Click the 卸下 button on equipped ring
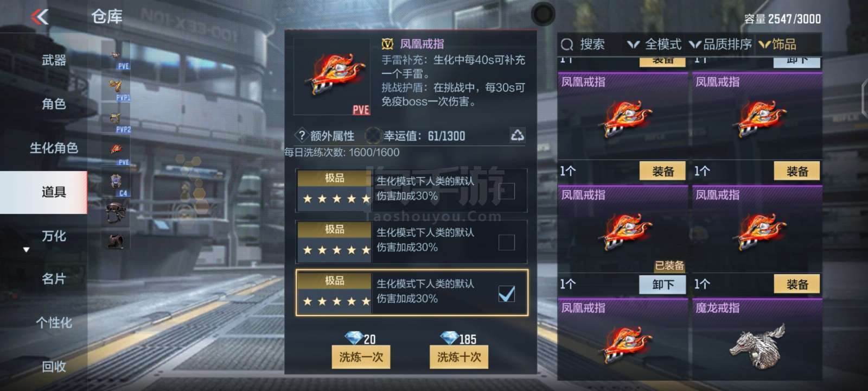The image size is (868, 391). coord(663,285)
